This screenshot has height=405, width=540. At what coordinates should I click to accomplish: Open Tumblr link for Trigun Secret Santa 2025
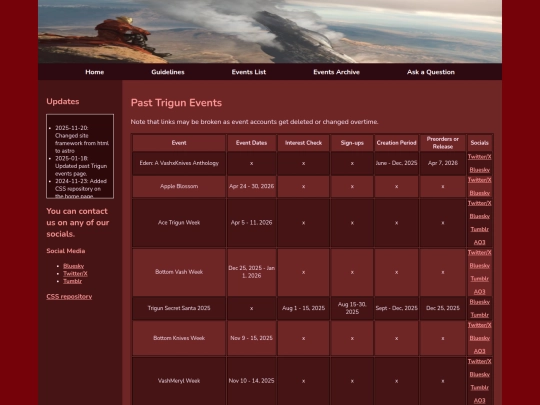pyautogui.click(x=479, y=315)
